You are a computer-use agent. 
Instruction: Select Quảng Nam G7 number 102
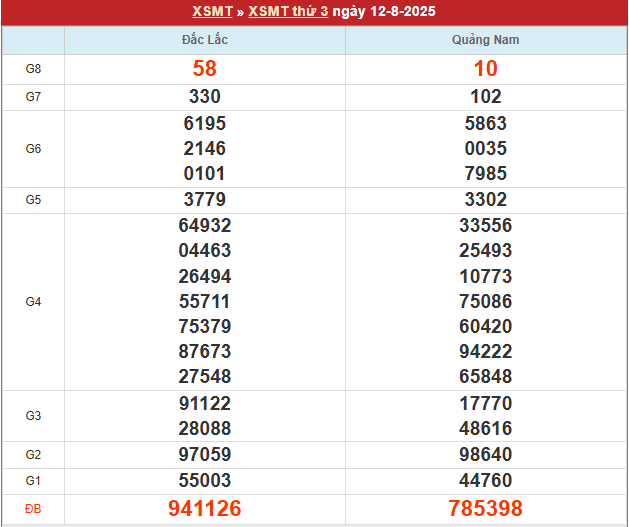[485, 97]
